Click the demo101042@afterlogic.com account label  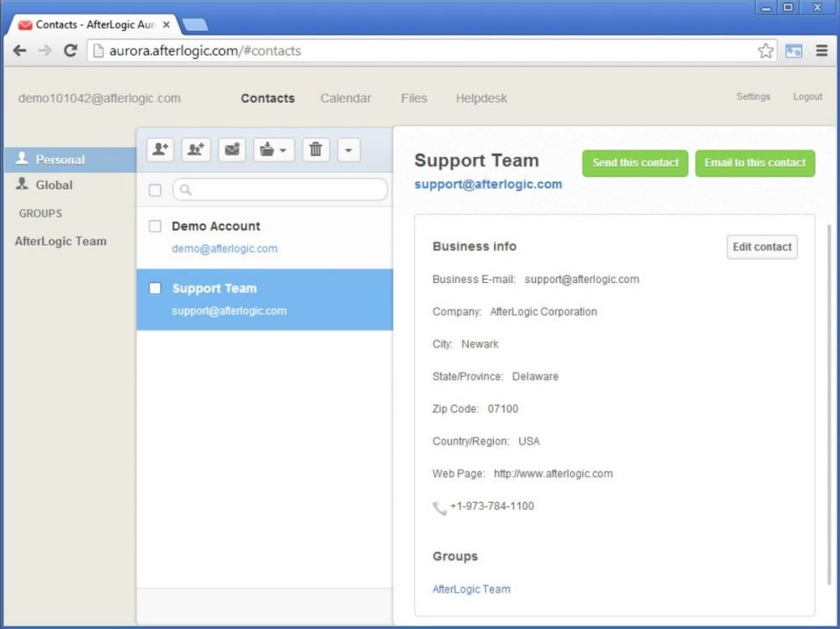pyautogui.click(x=99, y=98)
